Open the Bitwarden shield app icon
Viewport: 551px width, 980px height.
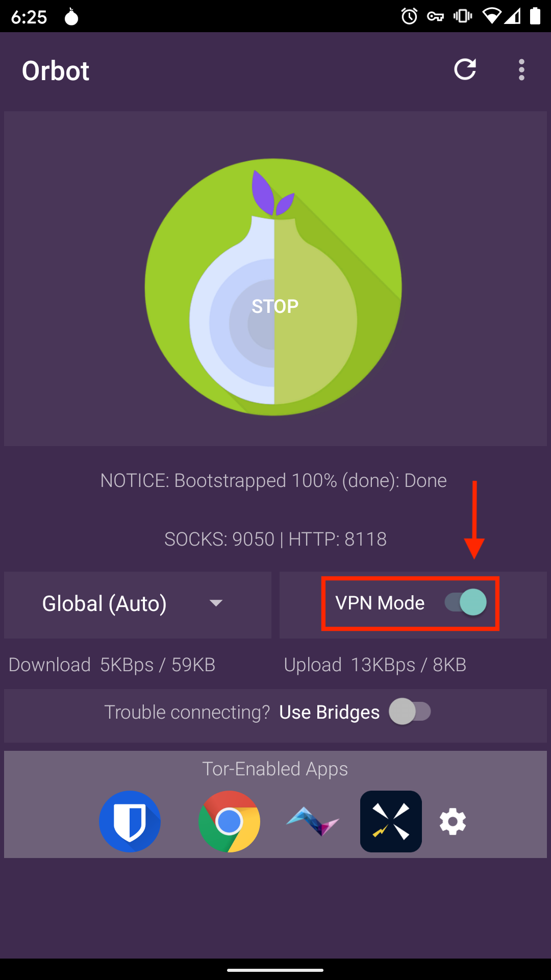point(130,821)
